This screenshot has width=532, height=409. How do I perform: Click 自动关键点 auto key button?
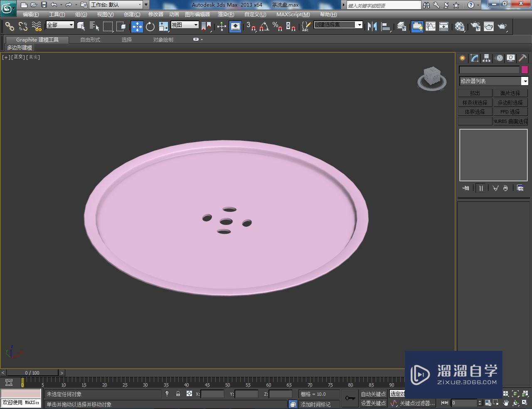pyautogui.click(x=373, y=394)
